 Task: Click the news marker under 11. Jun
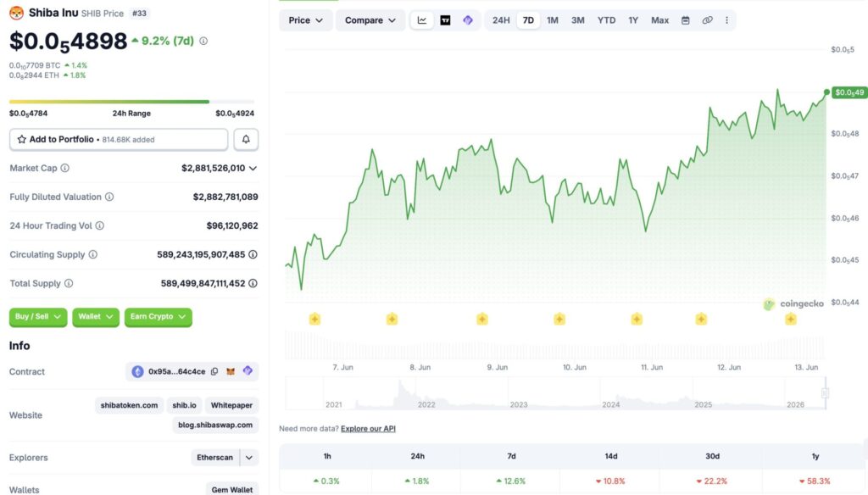pyautogui.click(x=637, y=319)
